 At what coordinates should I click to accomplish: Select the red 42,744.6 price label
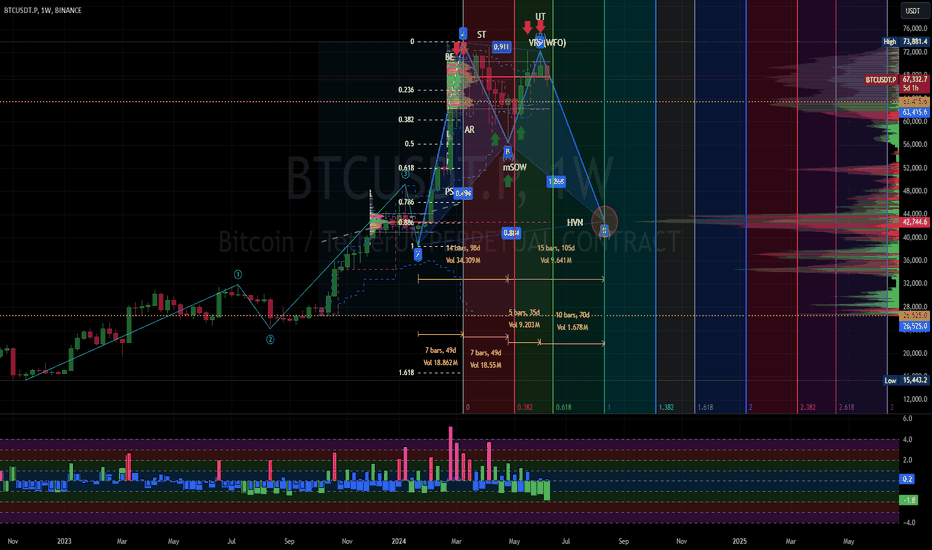coord(914,222)
